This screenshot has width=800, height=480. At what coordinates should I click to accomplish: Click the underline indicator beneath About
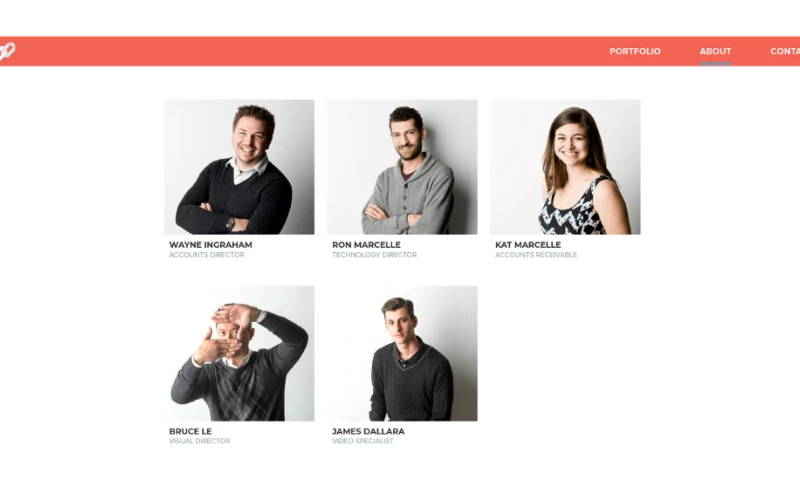coord(715,64)
